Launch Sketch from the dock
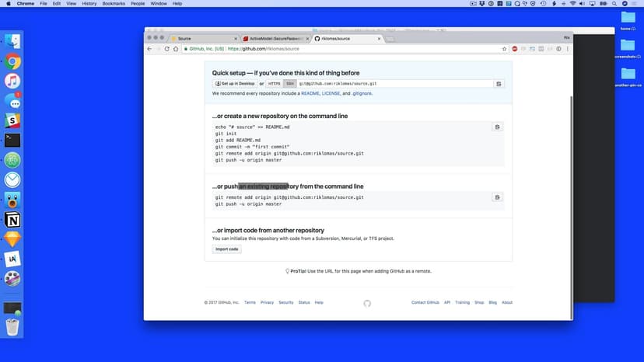Viewport: 644px width, 362px height. pos(12,239)
